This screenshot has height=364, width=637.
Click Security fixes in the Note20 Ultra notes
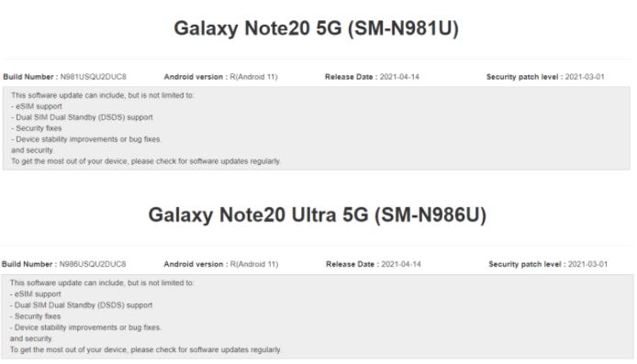pyautogui.click(x=36, y=316)
